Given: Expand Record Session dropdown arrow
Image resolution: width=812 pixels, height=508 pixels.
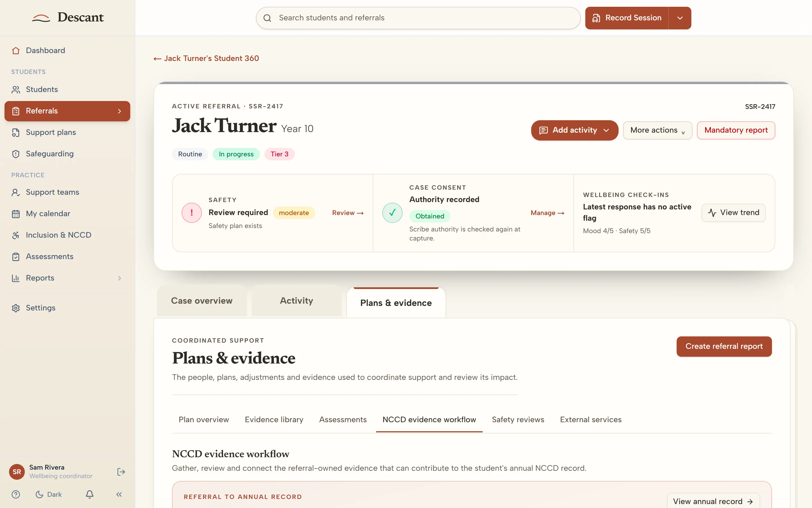Looking at the screenshot, I should point(680,18).
